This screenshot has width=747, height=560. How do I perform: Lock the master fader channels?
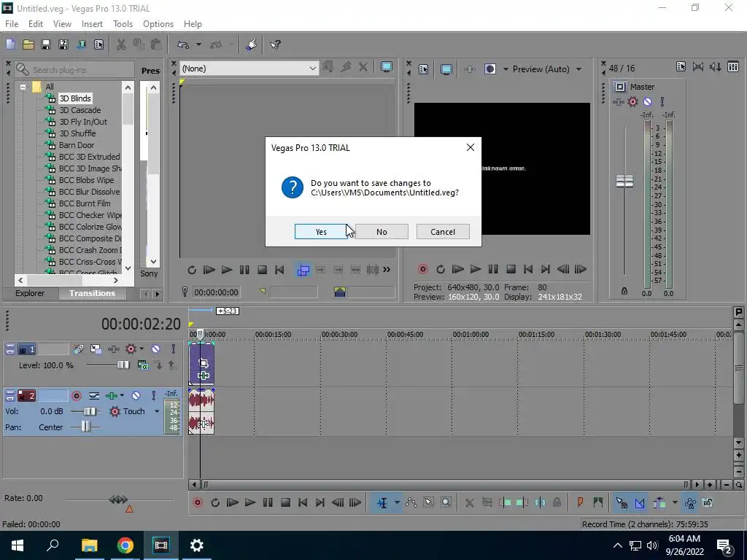(x=624, y=291)
